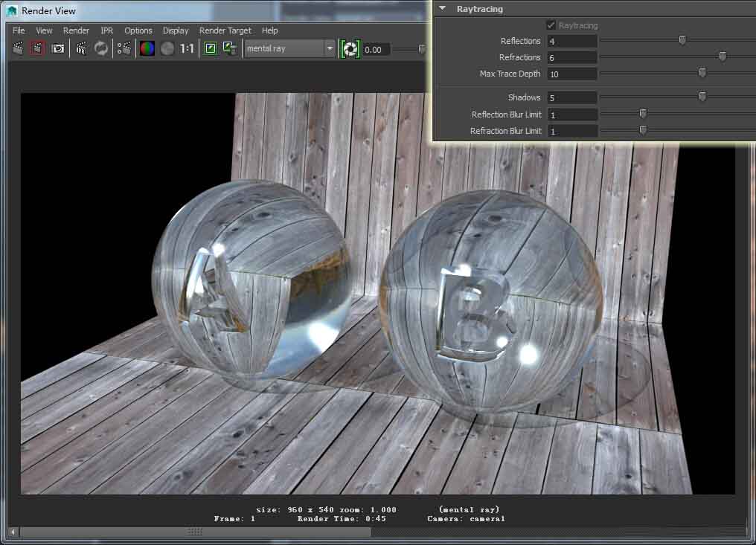Open the File menu
The image size is (756, 545).
pyautogui.click(x=19, y=30)
